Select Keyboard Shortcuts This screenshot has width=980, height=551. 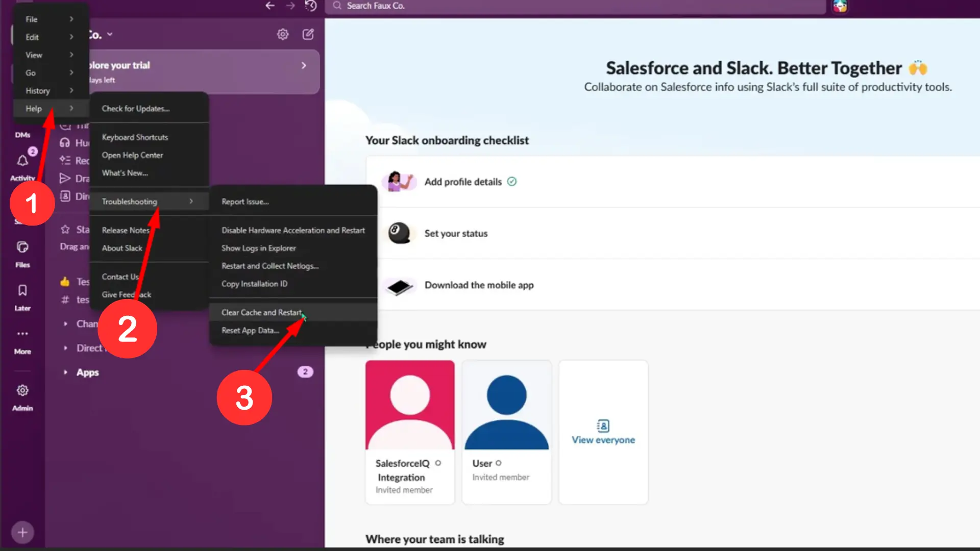[x=149, y=137]
